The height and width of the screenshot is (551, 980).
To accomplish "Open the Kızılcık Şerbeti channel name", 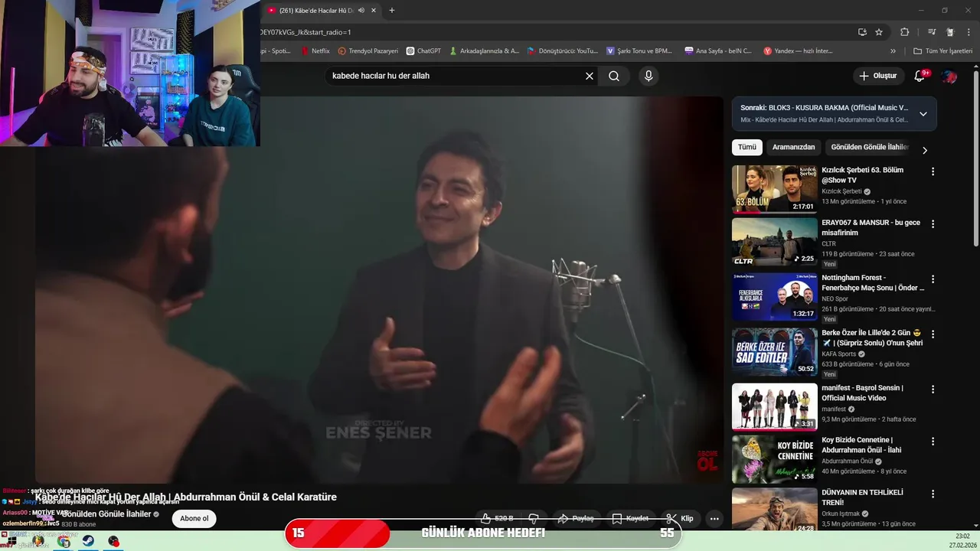I will [x=841, y=191].
